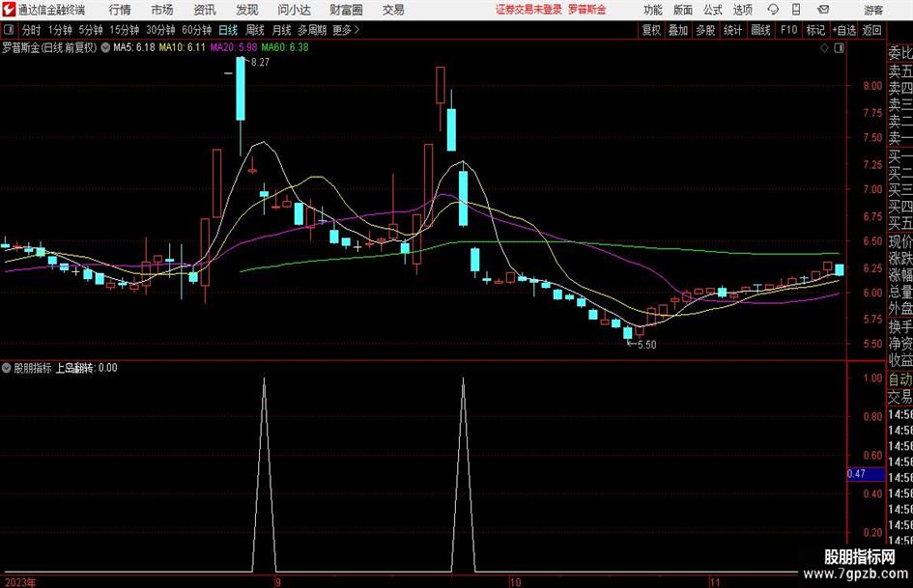Click the 标记 mark button

tap(815, 30)
